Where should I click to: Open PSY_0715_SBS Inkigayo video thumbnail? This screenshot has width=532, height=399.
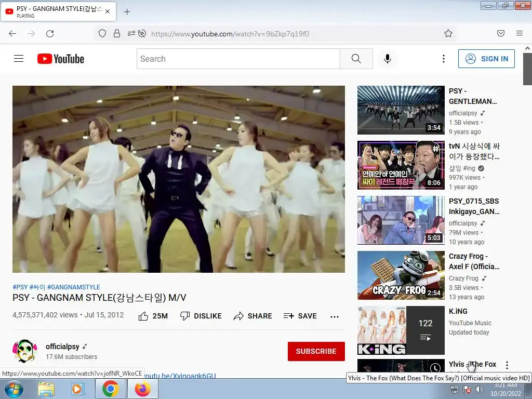(401, 220)
